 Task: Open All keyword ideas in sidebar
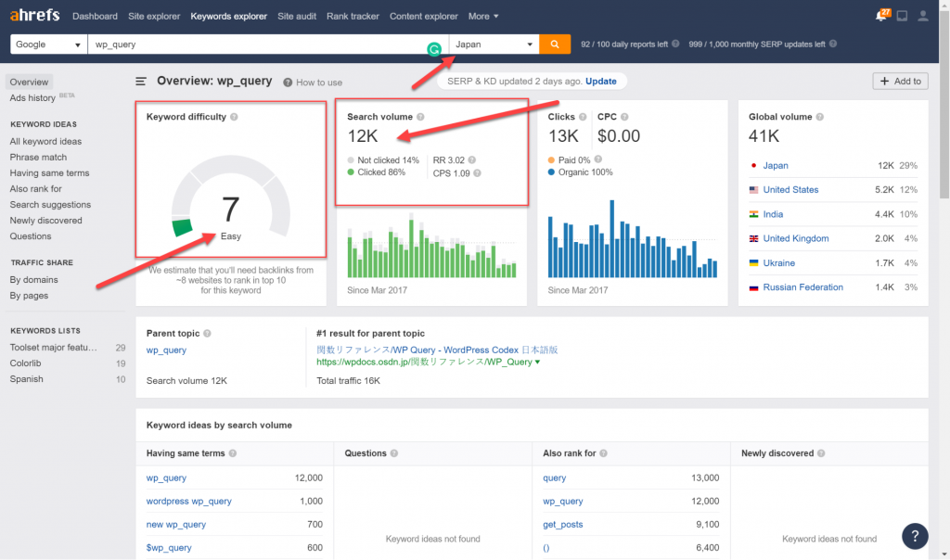(x=45, y=141)
